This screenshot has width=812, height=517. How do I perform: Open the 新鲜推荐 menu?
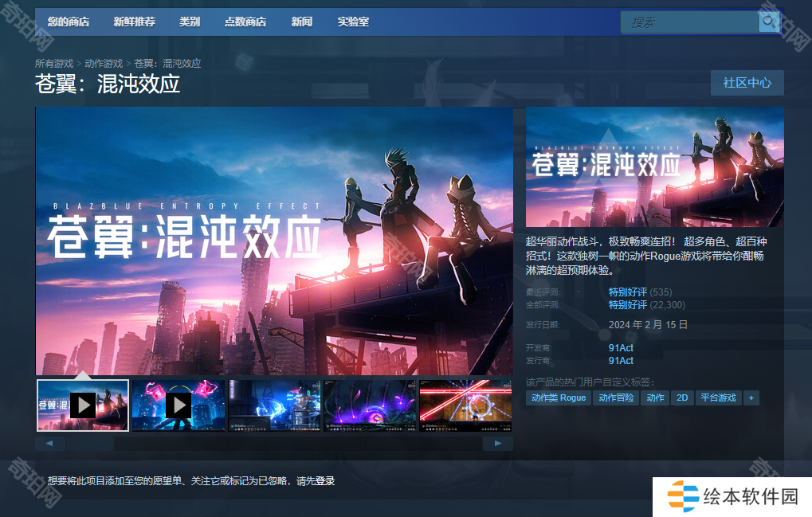point(134,22)
